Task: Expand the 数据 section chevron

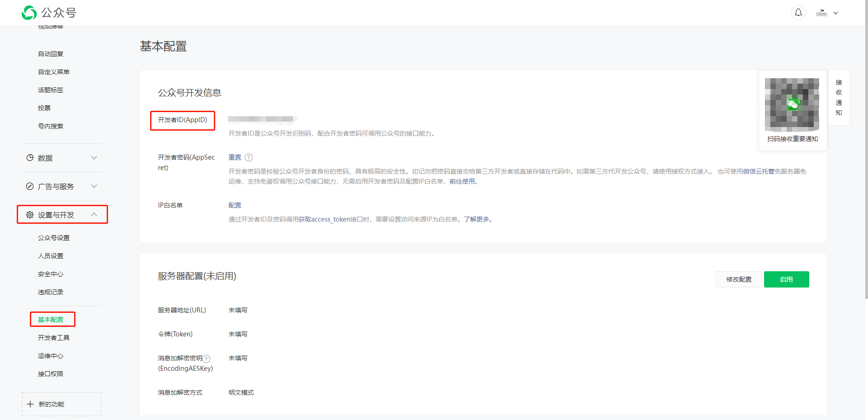Action: pyautogui.click(x=94, y=158)
